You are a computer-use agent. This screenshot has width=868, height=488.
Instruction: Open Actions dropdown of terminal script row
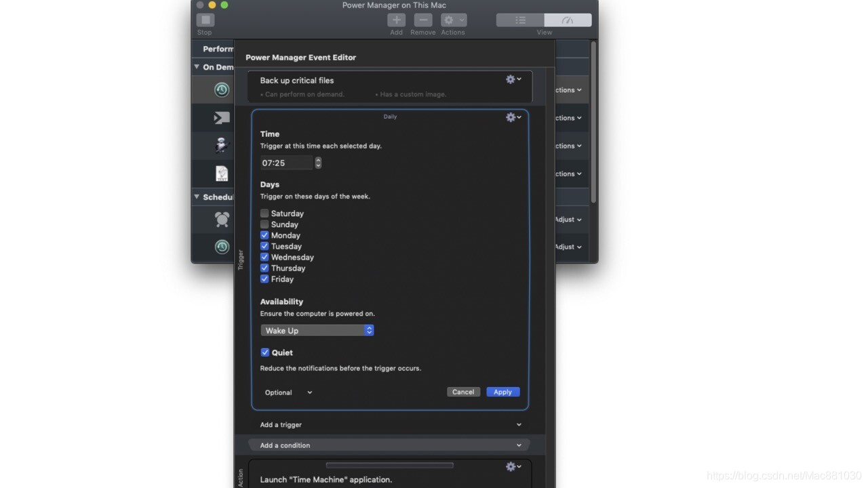click(x=568, y=118)
